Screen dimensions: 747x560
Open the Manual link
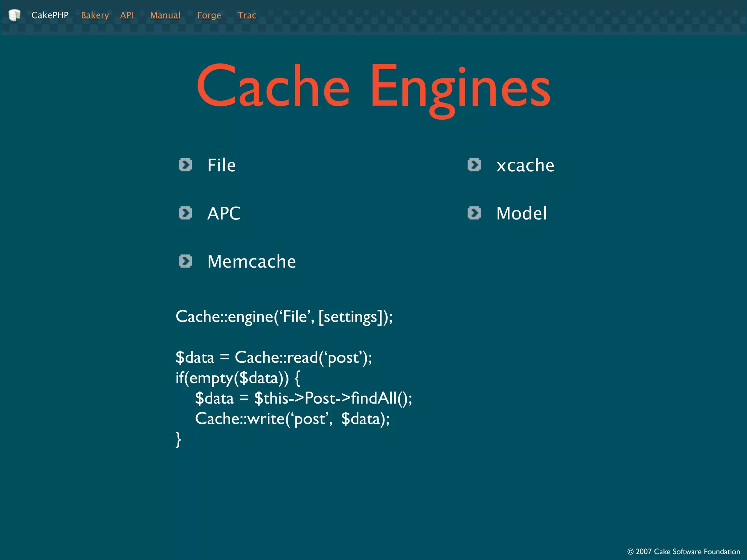click(165, 15)
